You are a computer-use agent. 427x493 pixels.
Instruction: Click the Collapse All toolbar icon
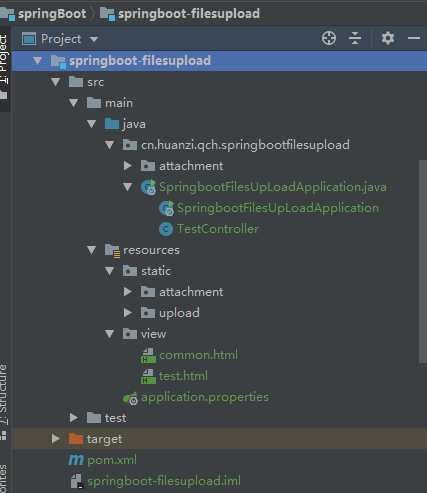coord(355,38)
